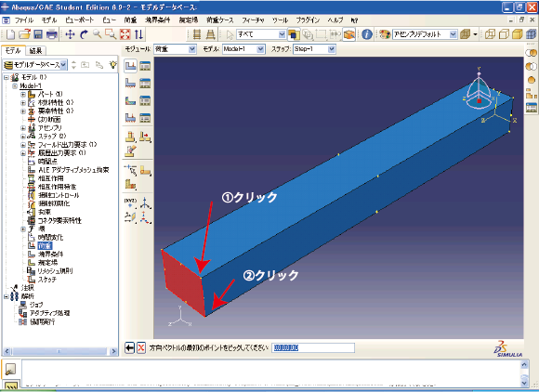Expand the パート (1) tree node
Screen dimensions: 539x392
coord(23,94)
